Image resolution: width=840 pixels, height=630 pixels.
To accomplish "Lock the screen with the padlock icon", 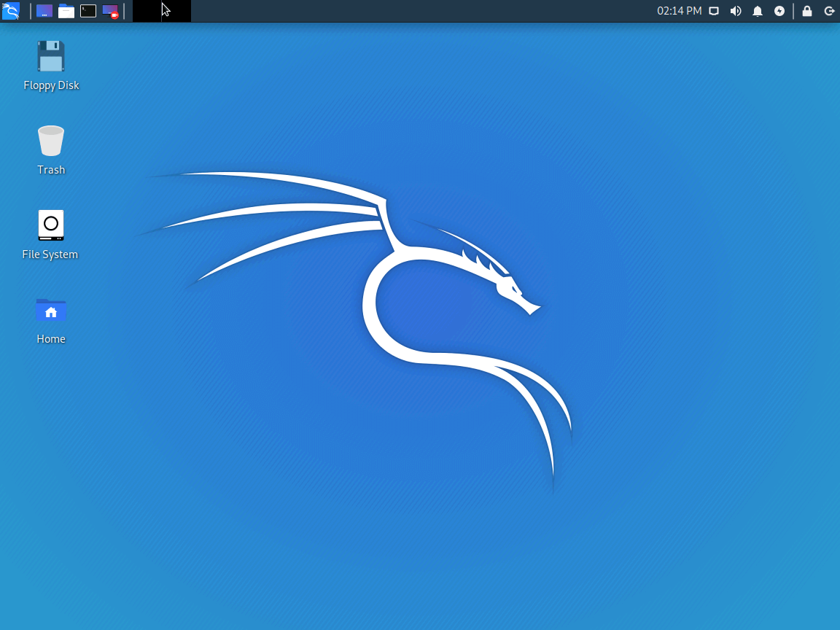I will click(807, 11).
